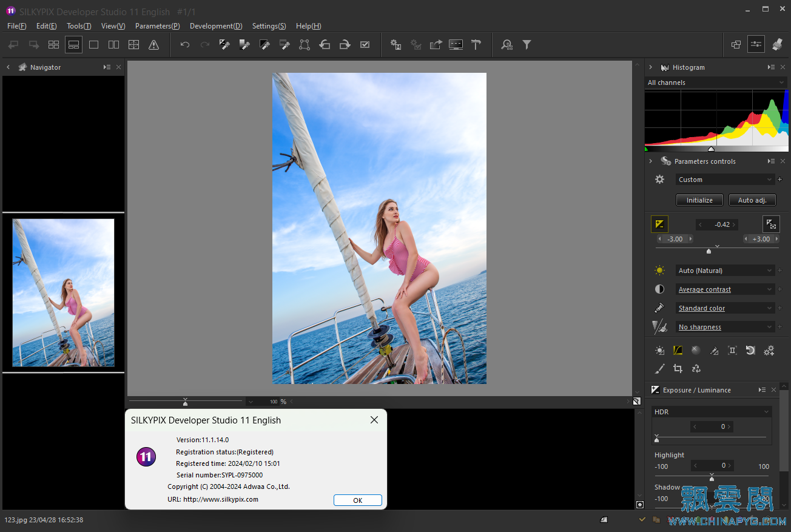This screenshot has height=532, width=791.
Task: Open the Custom taste preset dropdown
Action: coord(725,180)
